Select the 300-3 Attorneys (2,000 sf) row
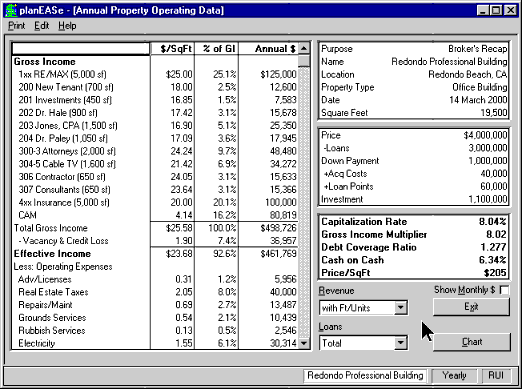The image size is (522, 389). pos(155,151)
